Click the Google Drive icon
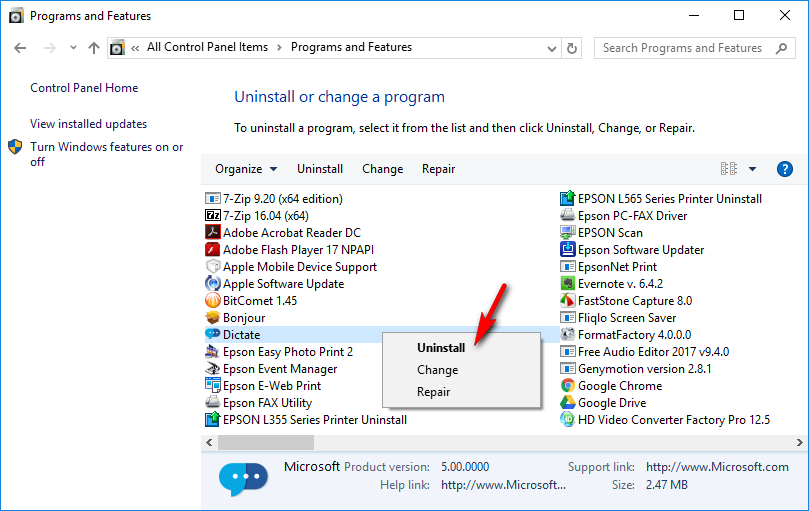The height and width of the screenshot is (511, 809). (x=568, y=403)
